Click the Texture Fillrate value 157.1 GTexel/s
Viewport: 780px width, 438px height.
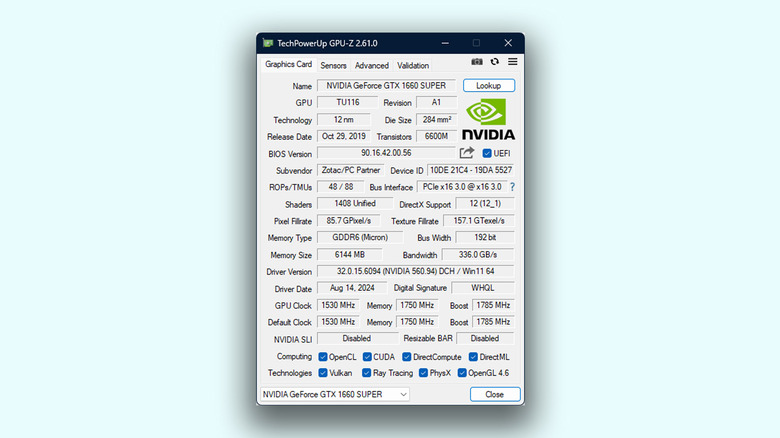click(479, 220)
